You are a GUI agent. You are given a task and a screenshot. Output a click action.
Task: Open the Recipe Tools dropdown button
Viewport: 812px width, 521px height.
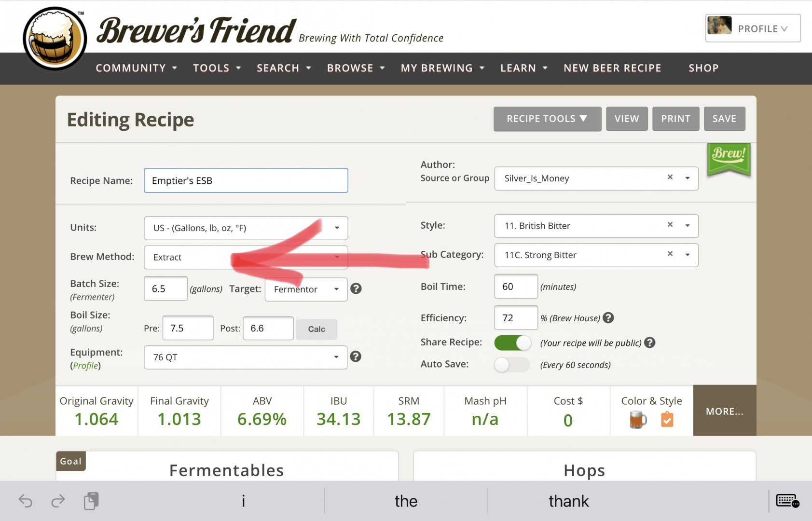point(547,119)
